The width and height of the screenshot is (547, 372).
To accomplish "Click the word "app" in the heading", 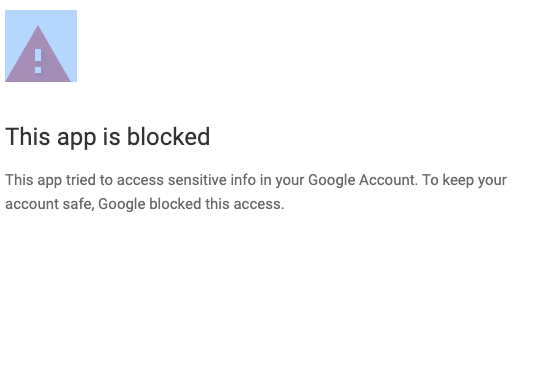I will (x=77, y=138).
